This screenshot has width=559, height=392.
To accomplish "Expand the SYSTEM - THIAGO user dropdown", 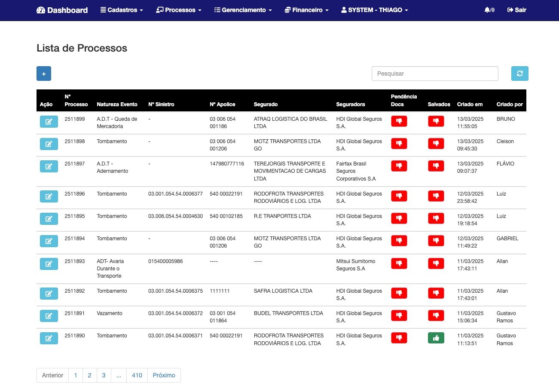I will coord(374,10).
